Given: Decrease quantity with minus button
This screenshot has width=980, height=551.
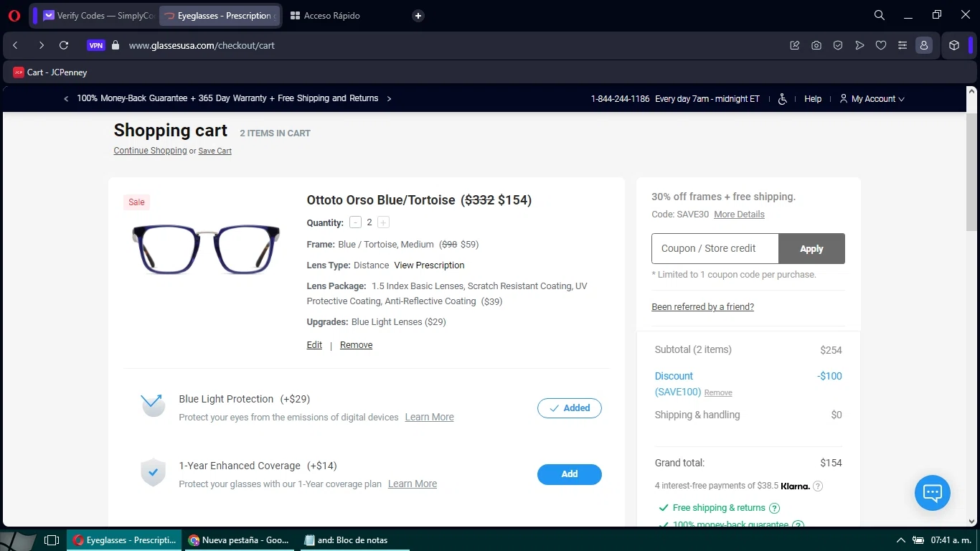Looking at the screenshot, I should click(x=356, y=222).
